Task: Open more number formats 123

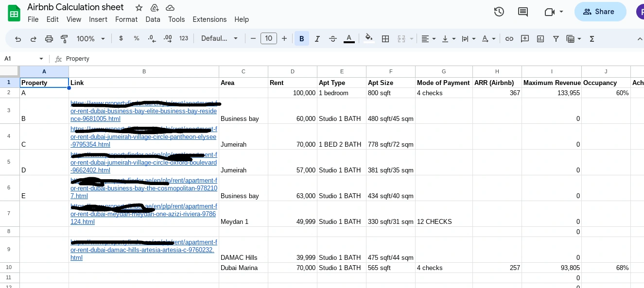Action: [x=184, y=38]
